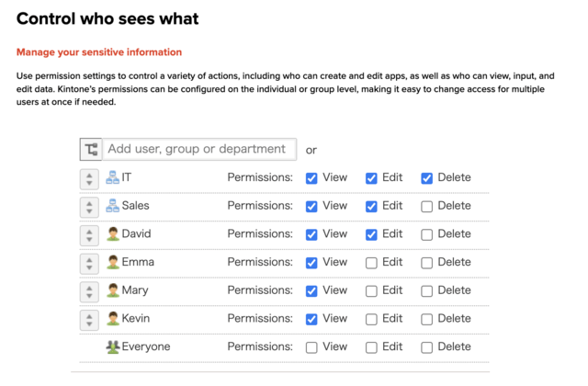The image size is (588, 386).
Task: Click Mary's user avatar icon
Action: [x=112, y=290]
